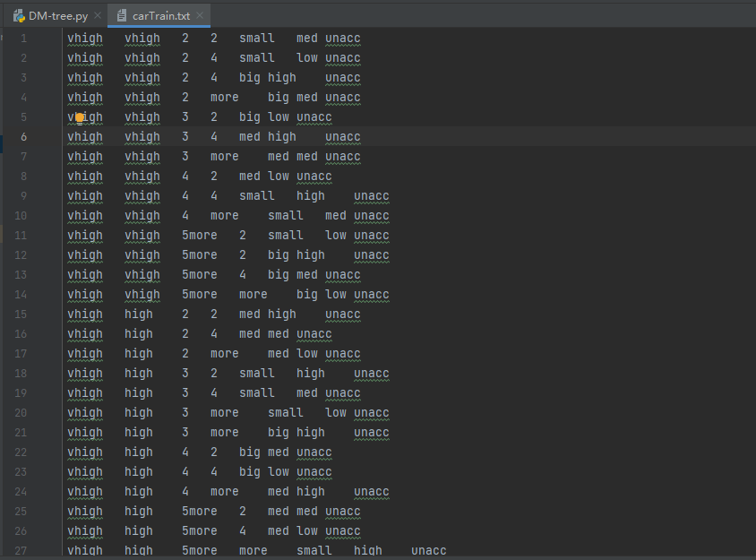Image resolution: width=756 pixels, height=560 pixels.
Task: Click 'low' on line 23
Action: point(279,472)
